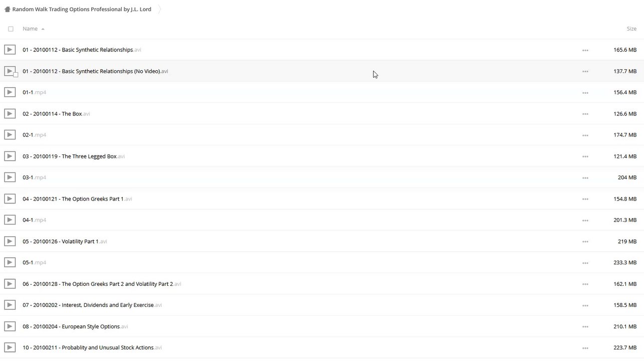Open more options for Basic Synthetic Relationships.avi
Viewport: 644px width, 361px height.
pos(585,50)
